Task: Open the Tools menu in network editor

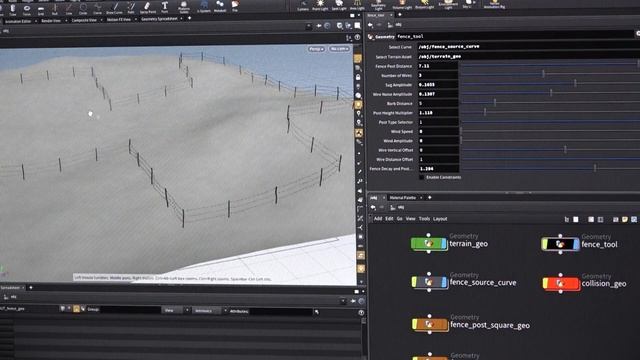Action: [x=424, y=219]
